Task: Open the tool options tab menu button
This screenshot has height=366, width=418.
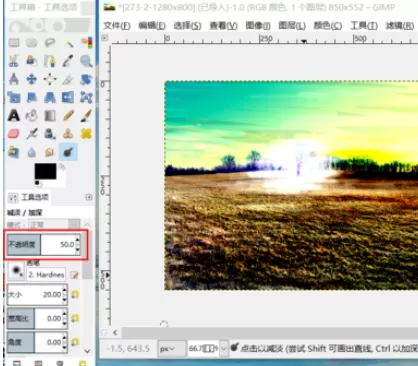Action: [89, 197]
